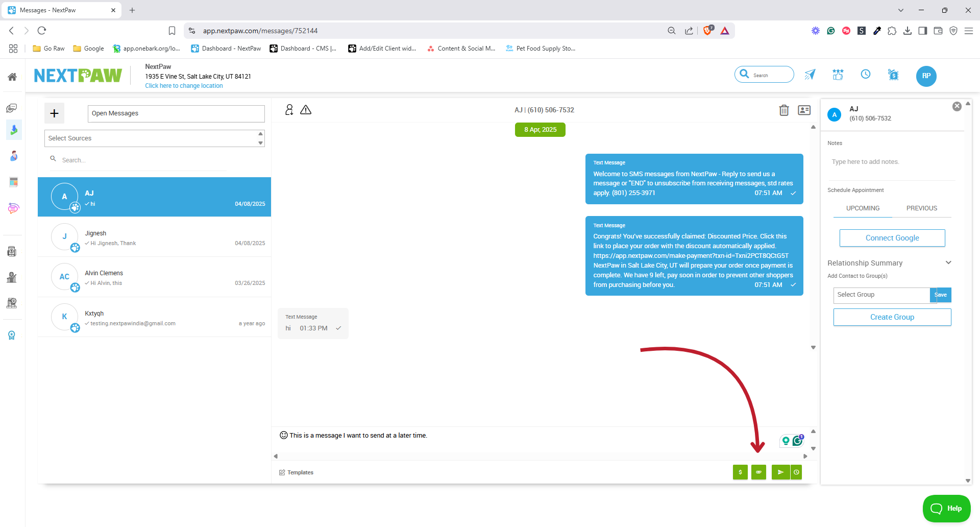Schedule message with the green clock button

click(796, 472)
